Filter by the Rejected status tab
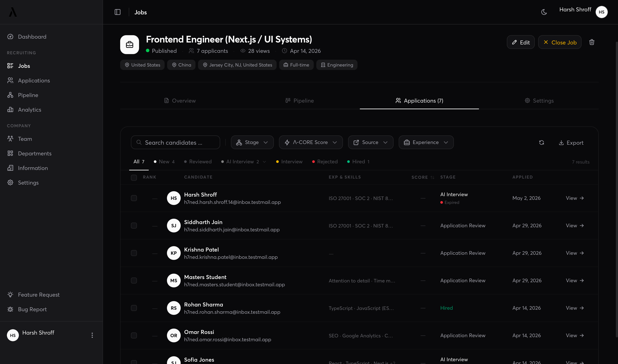Screen dimensions: 618x364 click(x=325, y=162)
